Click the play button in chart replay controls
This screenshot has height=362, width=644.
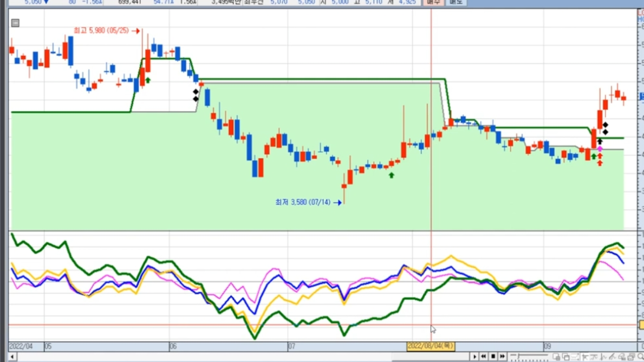tap(474, 357)
